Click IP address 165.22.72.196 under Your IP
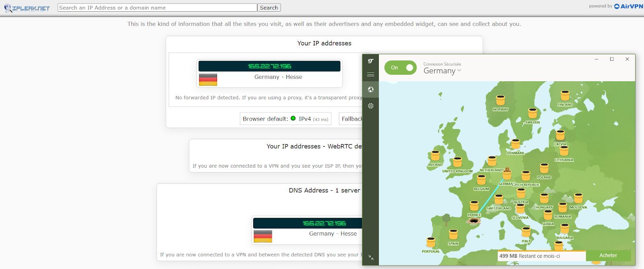The image size is (644, 269). 269,66
